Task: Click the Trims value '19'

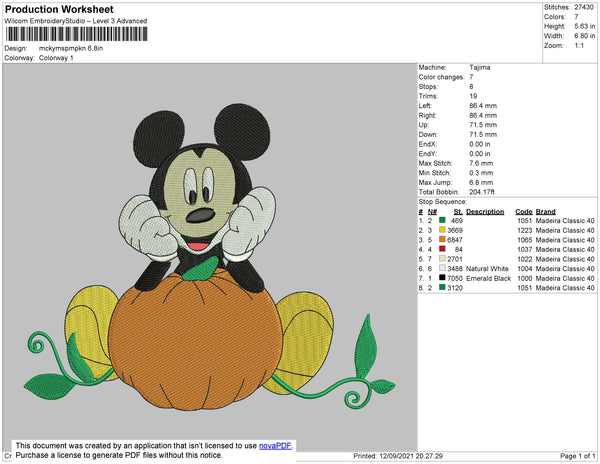Action: click(473, 96)
